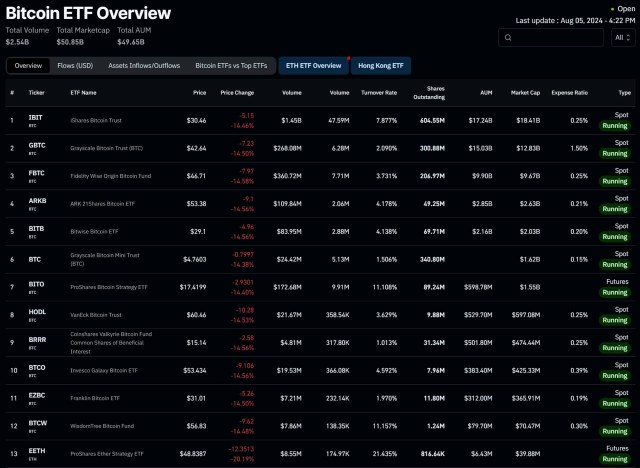
Task: Click the search magnifier icon
Action: click(508, 38)
